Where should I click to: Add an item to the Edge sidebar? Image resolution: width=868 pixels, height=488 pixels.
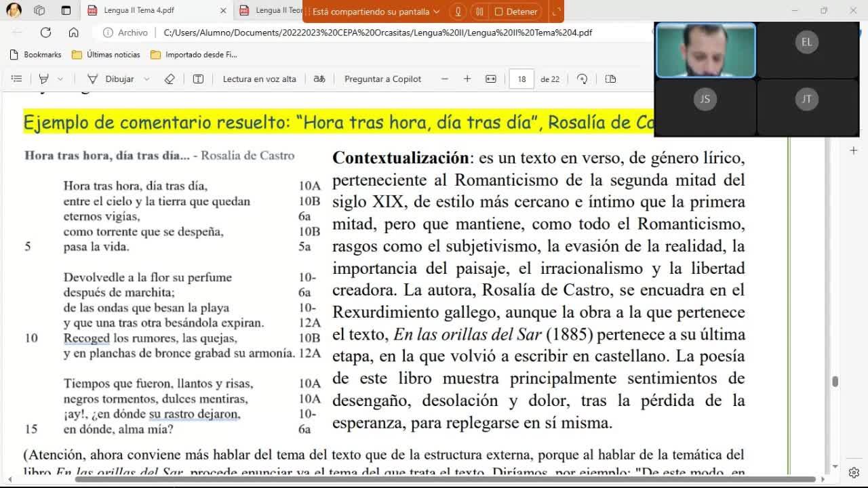point(854,150)
